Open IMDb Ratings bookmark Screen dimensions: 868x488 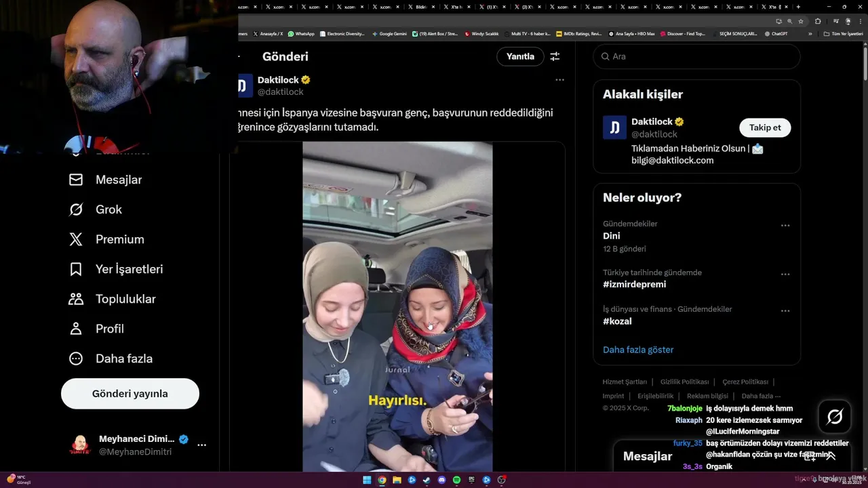[x=578, y=33]
